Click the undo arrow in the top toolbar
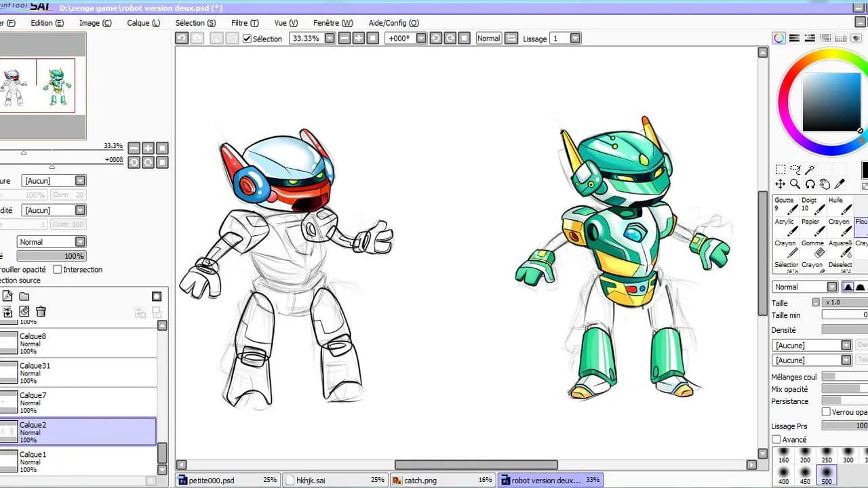This screenshot has height=488, width=868. (x=182, y=39)
